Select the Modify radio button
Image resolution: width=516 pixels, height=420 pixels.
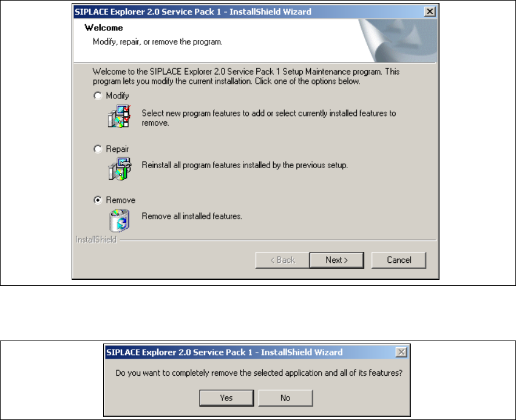98,96
